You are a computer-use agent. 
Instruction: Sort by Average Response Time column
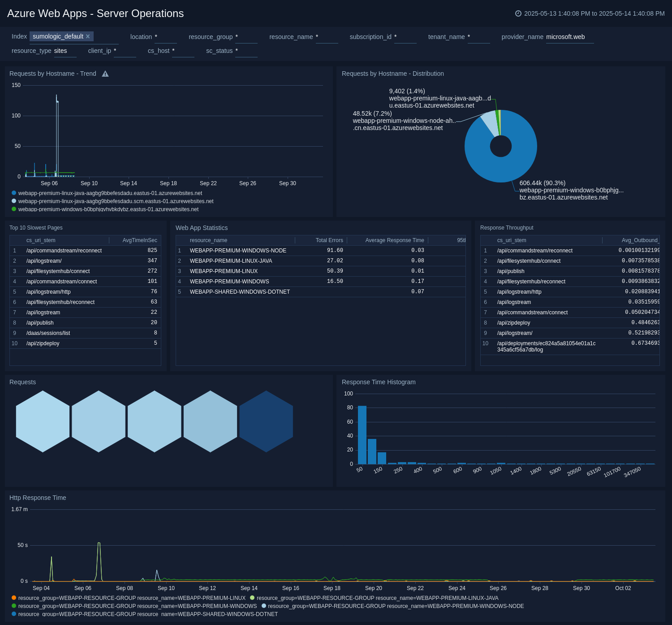[x=394, y=240]
